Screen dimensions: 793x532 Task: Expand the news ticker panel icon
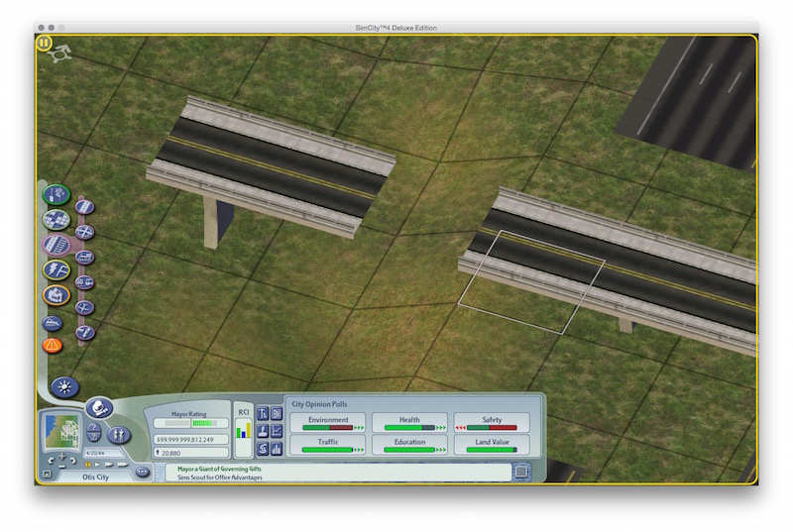(521, 472)
